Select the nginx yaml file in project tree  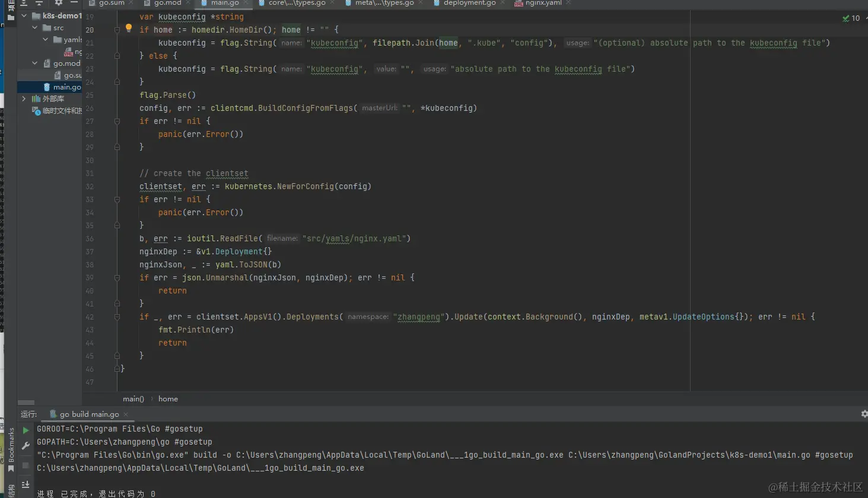[73, 52]
